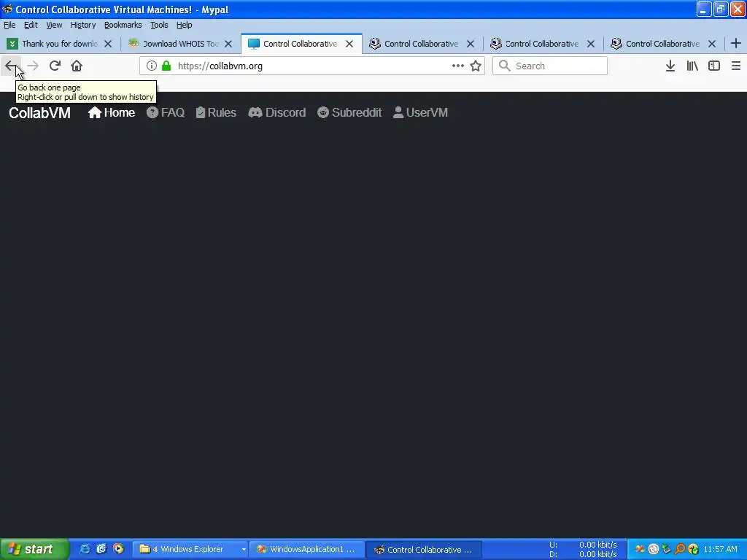Click the Control Collaborative taskbar button
Screen dimensions: 747x560
click(424, 550)
